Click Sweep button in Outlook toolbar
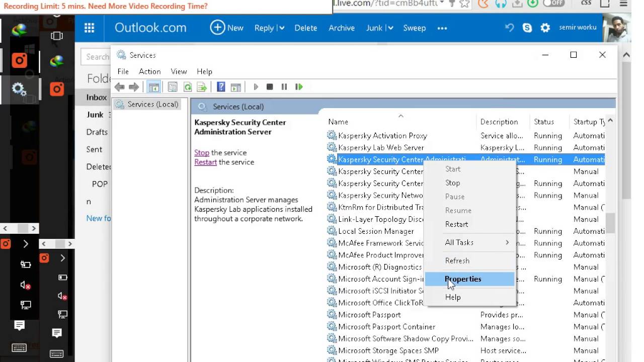Screen dimensions: 644x362 click(414, 28)
